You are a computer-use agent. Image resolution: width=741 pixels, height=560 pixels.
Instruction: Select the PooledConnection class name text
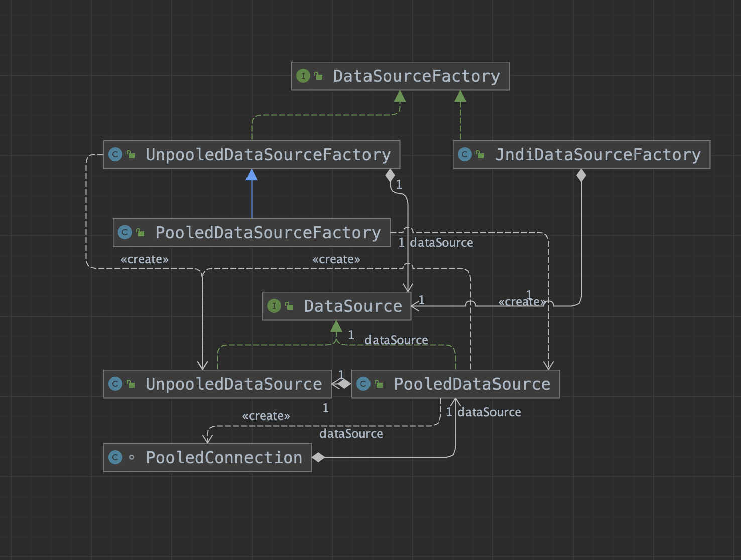point(224,458)
